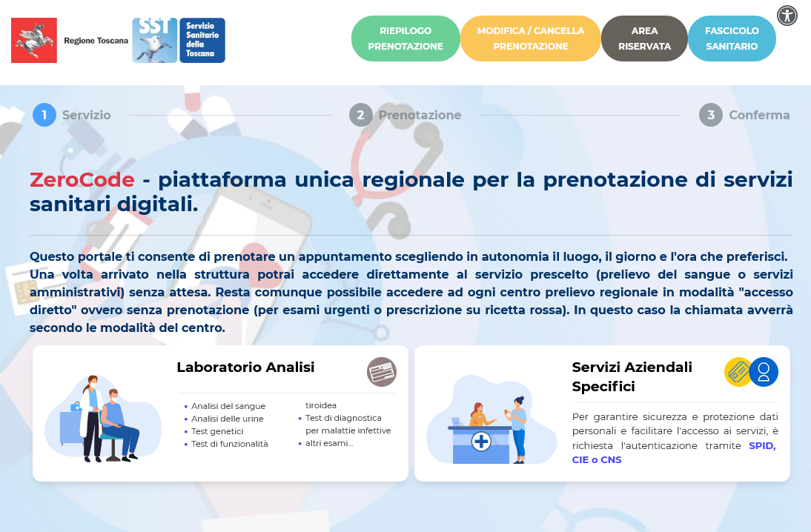The height and width of the screenshot is (532, 811).
Task: Select step 2 circle for Prenotazione
Action: click(360, 115)
